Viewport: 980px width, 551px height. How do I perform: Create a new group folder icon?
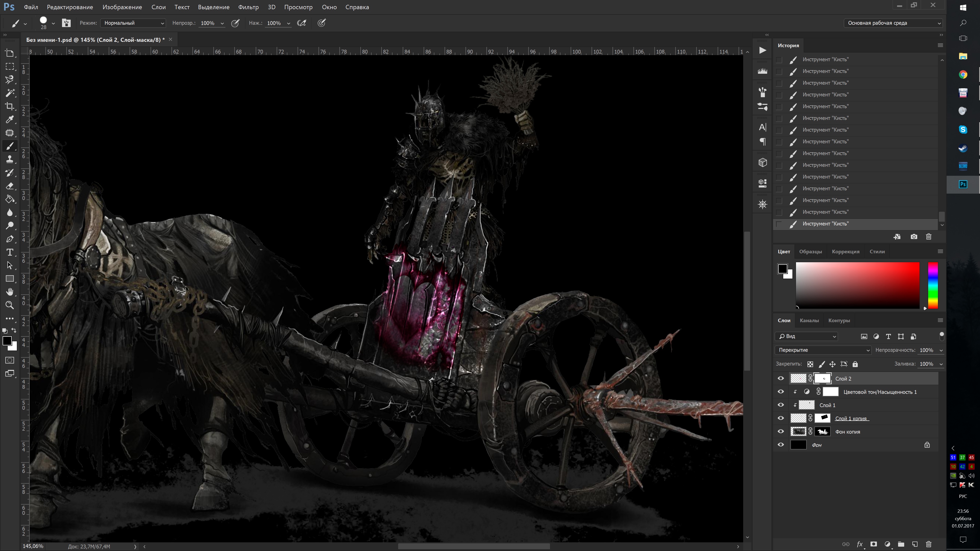(901, 544)
